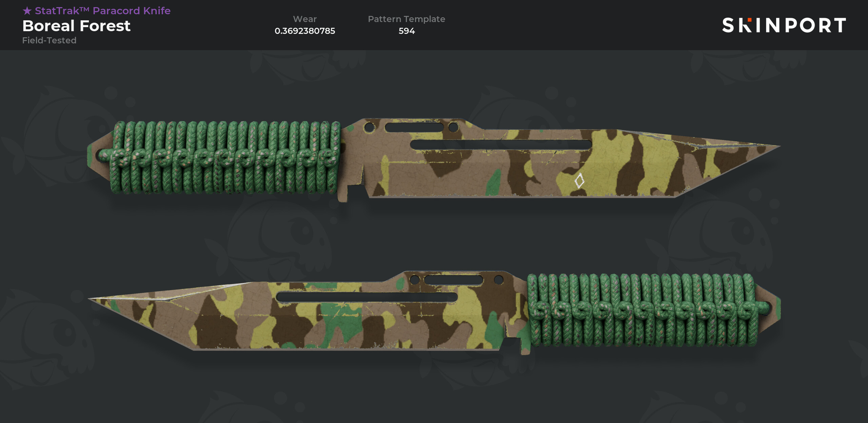Screen dimensions: 868x423
Task: Click the lanyard hole on upper knife's butt
Action: coord(102,155)
